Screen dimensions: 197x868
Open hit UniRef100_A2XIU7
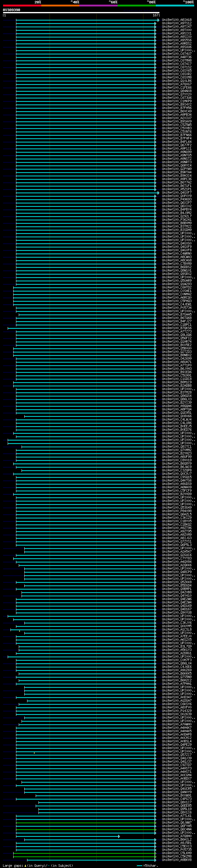[176, 118]
